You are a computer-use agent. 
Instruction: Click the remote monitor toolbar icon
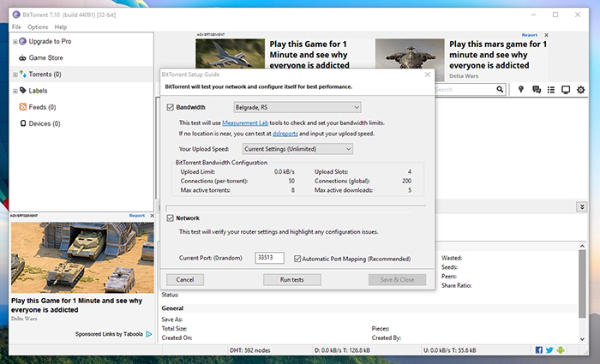coord(566,89)
